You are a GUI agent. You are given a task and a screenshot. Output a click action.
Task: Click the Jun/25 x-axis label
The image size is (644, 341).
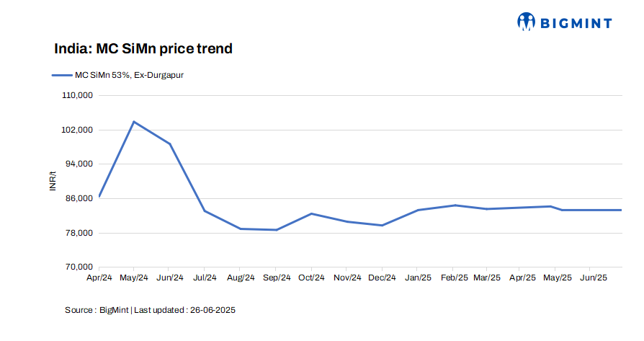tap(594, 278)
